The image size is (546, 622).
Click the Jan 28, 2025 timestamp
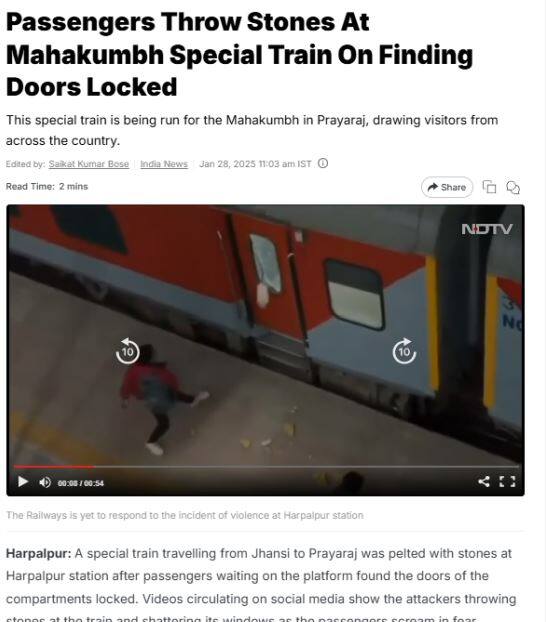pyautogui.click(x=255, y=164)
